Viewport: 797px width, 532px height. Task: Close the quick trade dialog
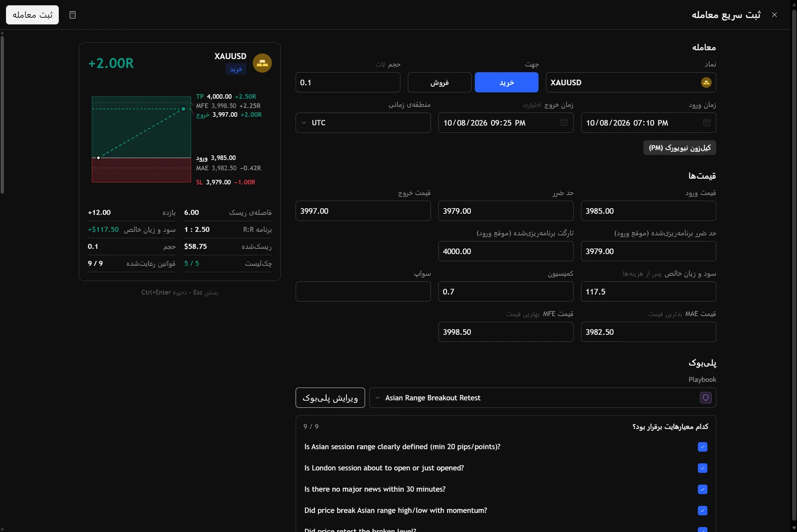[774, 15]
